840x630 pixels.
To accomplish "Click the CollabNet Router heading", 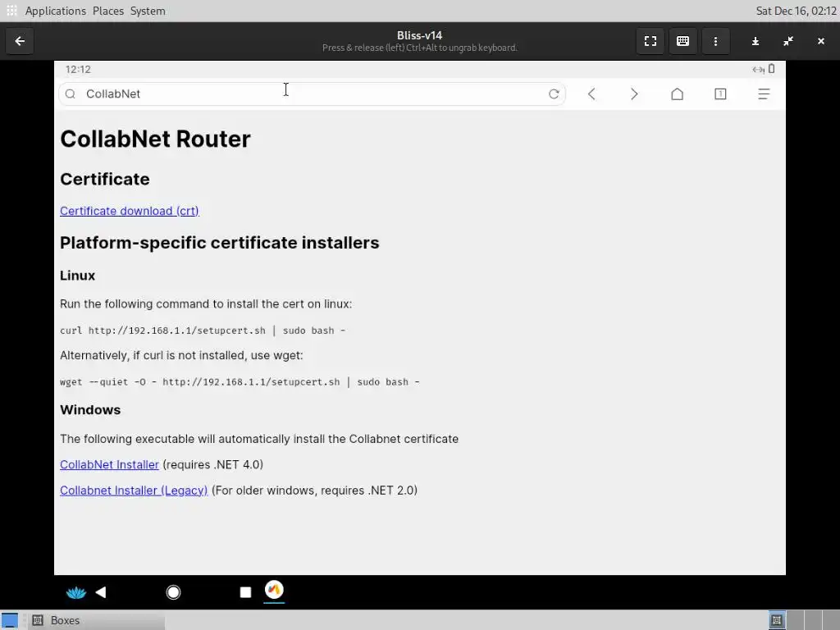I will coord(155,139).
